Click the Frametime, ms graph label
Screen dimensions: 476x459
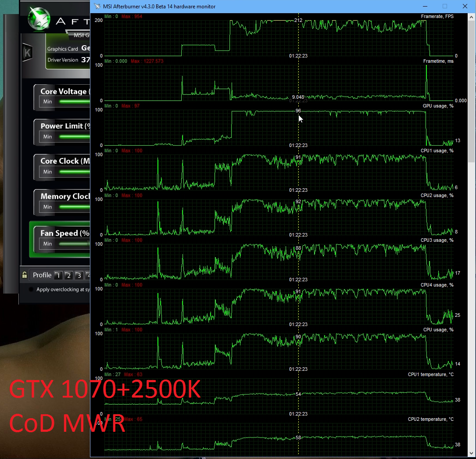[x=438, y=61]
